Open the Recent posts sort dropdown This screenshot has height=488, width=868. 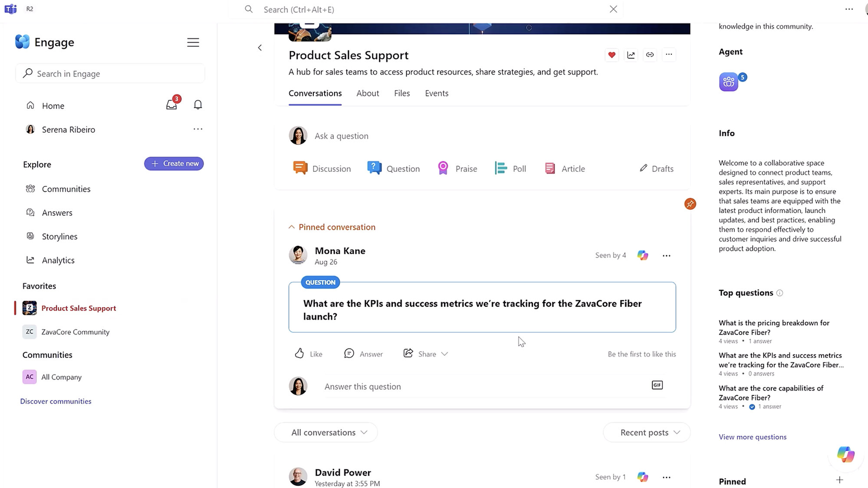coord(647,432)
